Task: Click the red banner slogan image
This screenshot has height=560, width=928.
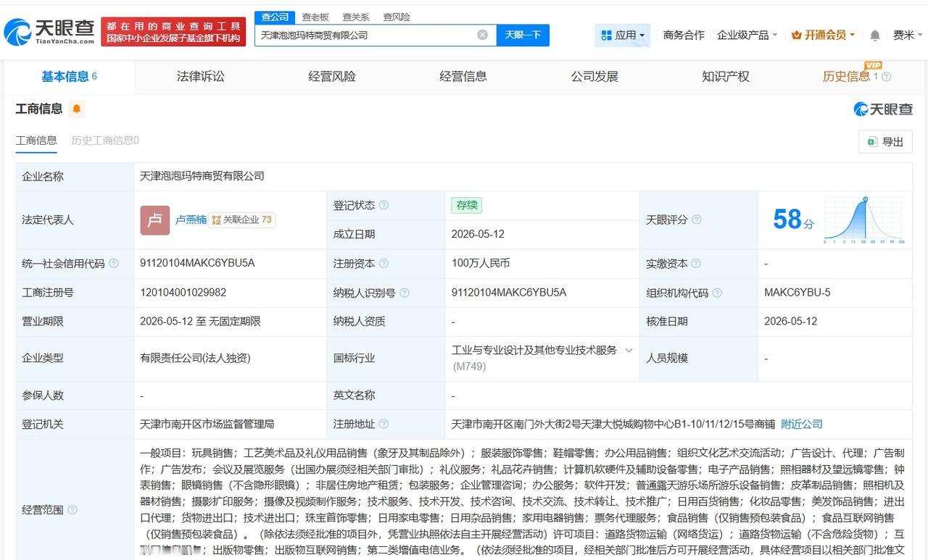Action: click(173, 32)
